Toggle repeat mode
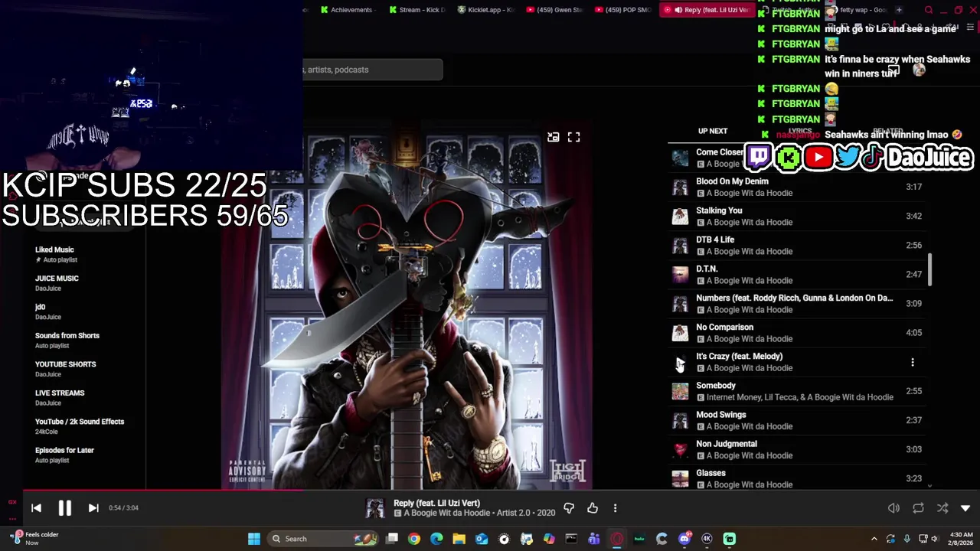The height and width of the screenshot is (551, 980). click(x=918, y=508)
